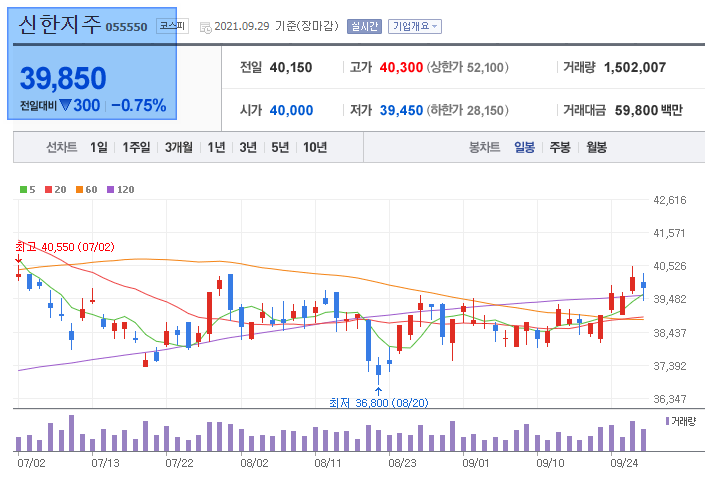Click the orange 60-day moving average swatch
Screen dimensions: 705x482
(80, 189)
